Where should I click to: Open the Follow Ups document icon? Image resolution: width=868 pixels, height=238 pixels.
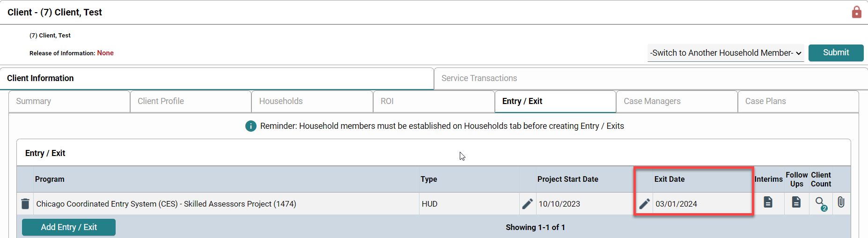click(x=796, y=202)
